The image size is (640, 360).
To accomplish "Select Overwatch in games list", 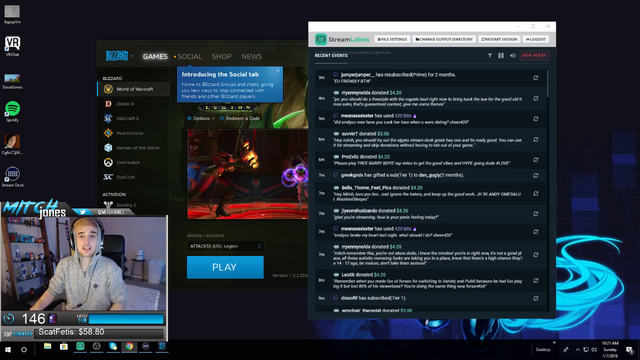I will (x=134, y=162).
